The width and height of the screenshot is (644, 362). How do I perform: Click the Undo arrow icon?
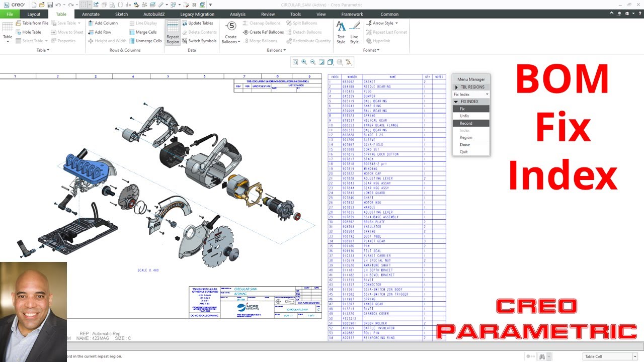(58, 5)
